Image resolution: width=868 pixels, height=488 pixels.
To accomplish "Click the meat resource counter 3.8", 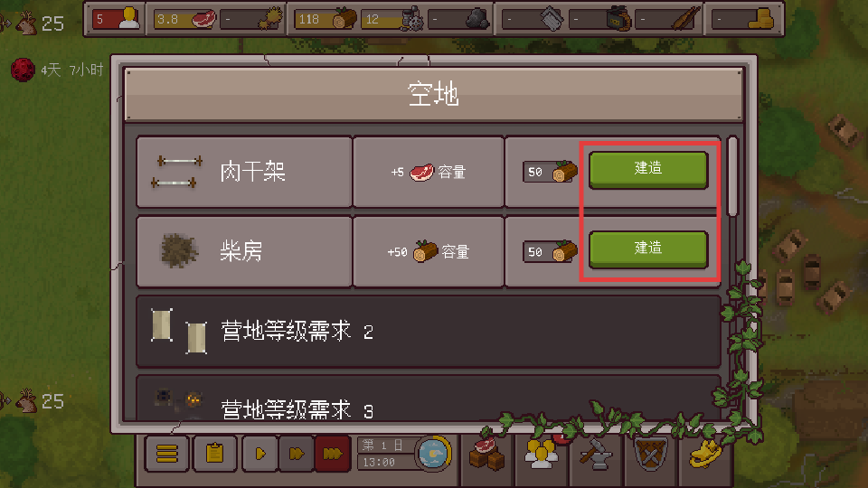I will tap(184, 19).
